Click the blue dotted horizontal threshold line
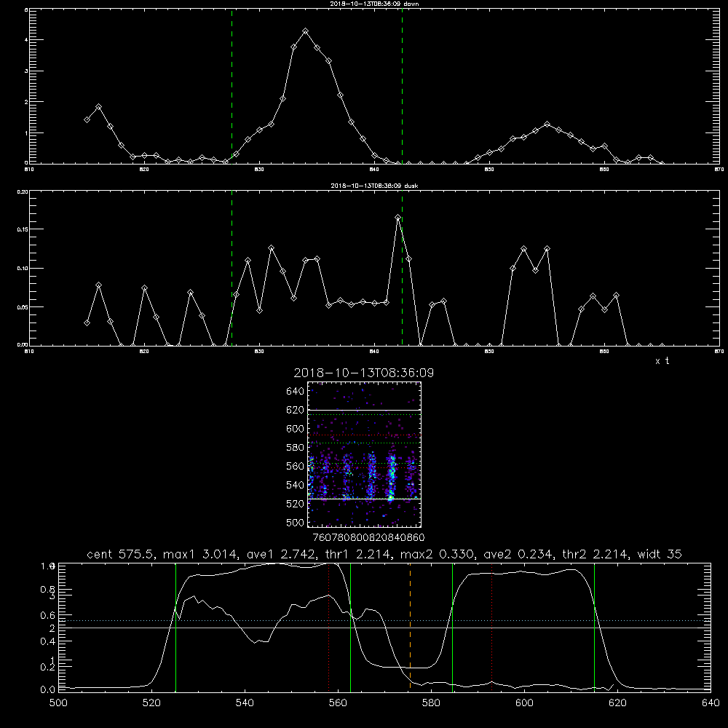 click(x=384, y=621)
